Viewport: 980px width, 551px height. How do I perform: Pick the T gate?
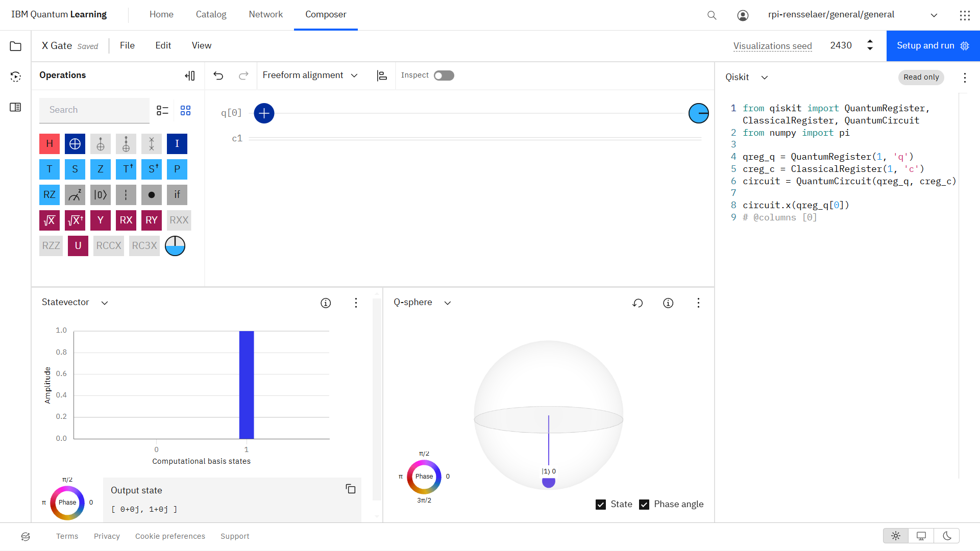pos(50,169)
